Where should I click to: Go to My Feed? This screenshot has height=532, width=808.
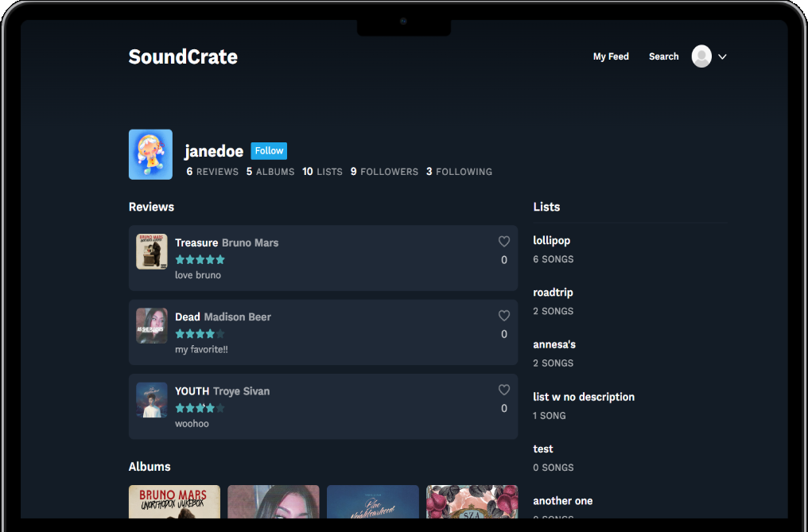tap(611, 56)
